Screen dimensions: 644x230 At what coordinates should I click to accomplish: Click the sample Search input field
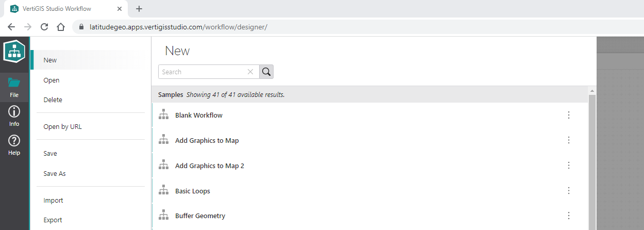click(x=203, y=72)
